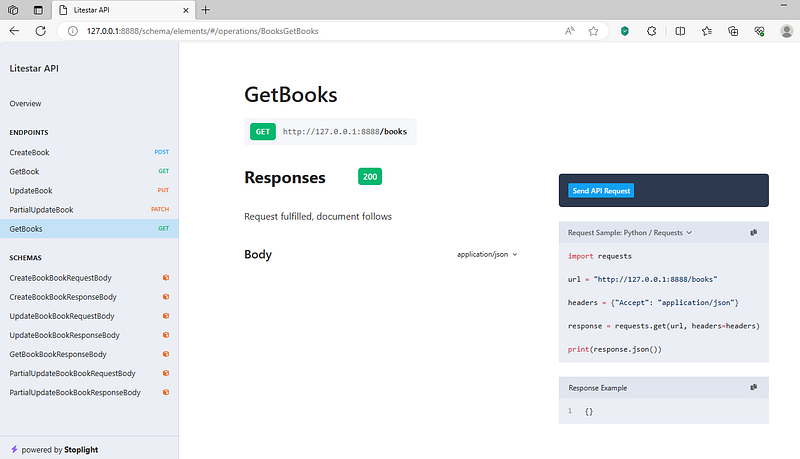Click cube icon beside PartialUpdateBookBookResponseBody
The height and width of the screenshot is (459, 800).
click(x=166, y=392)
